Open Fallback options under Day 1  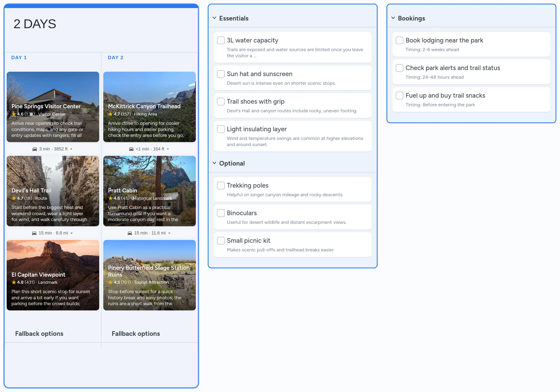pyautogui.click(x=39, y=333)
